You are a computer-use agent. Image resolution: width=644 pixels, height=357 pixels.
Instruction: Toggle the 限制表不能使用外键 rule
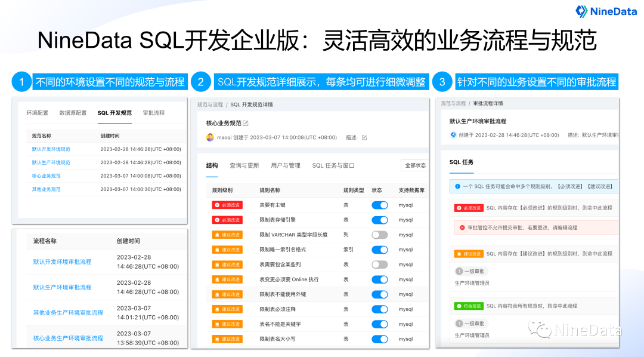pos(379,294)
